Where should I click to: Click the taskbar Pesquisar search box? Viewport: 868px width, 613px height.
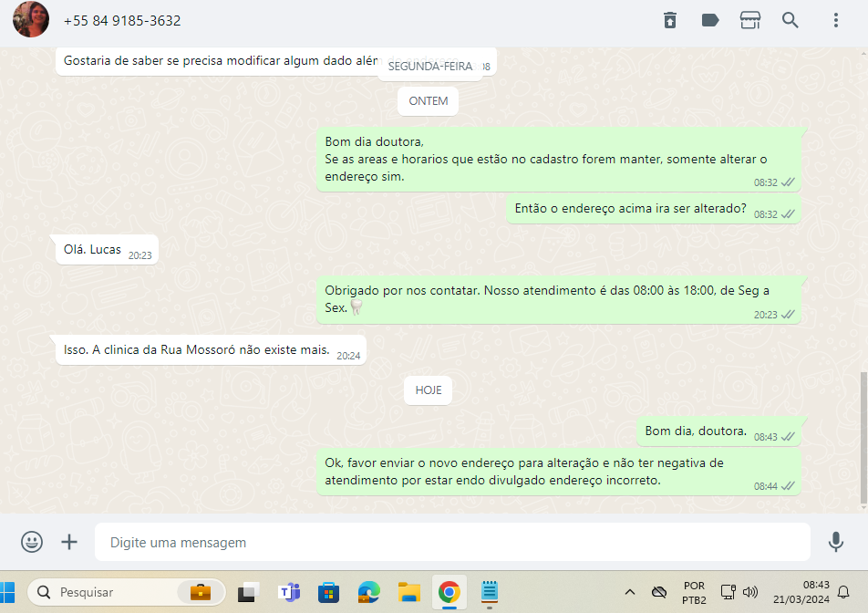click(x=126, y=593)
